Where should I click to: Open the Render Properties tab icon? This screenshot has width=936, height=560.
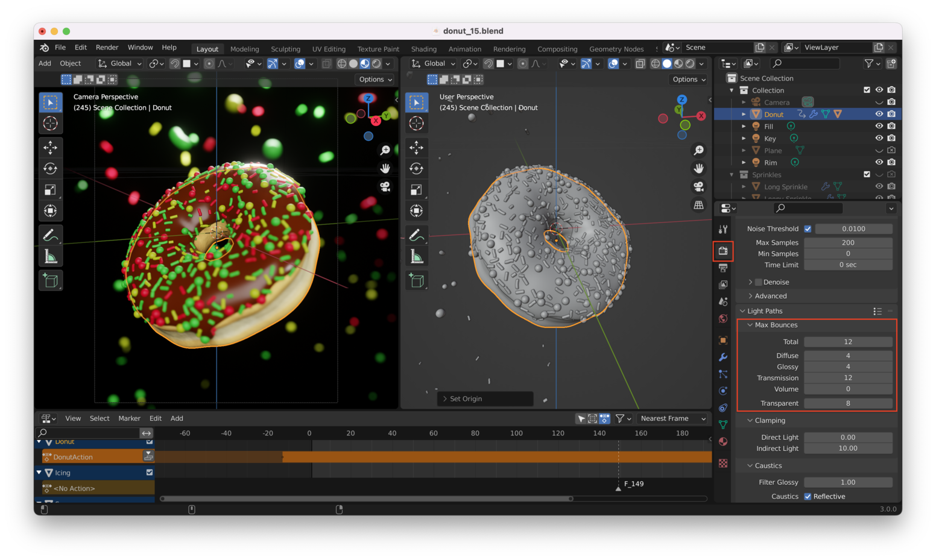click(723, 251)
